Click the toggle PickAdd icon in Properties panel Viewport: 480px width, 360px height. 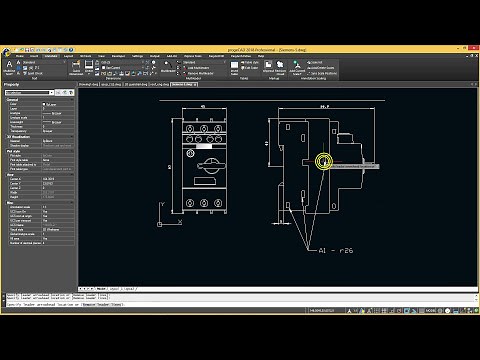point(58,92)
